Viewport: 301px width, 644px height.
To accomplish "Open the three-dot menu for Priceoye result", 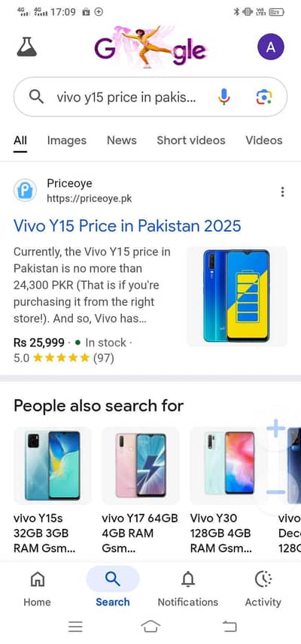I will tap(282, 192).
